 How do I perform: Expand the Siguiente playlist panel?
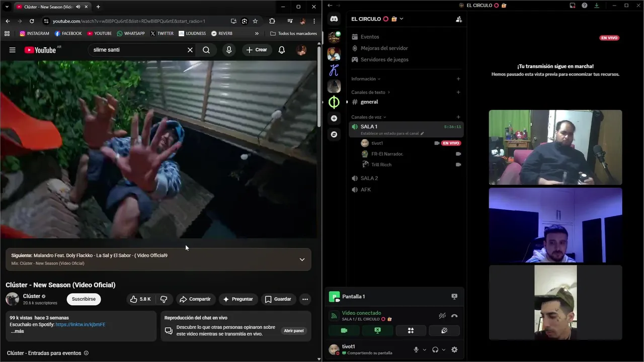pyautogui.click(x=302, y=259)
